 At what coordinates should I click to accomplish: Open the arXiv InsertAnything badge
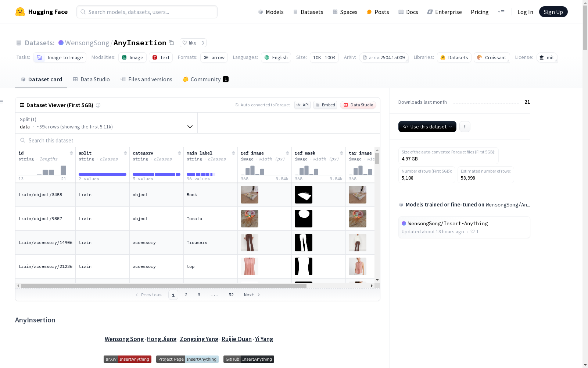pos(127,359)
